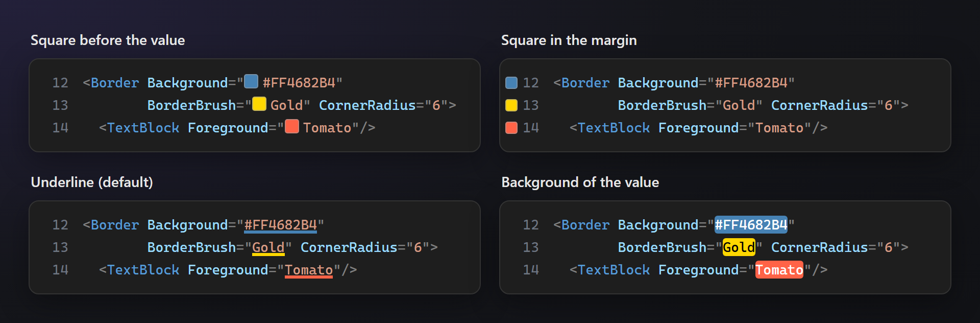The image size is (980, 323).
Task: Click the 'Underline (default)' heading
Action: [92, 182]
